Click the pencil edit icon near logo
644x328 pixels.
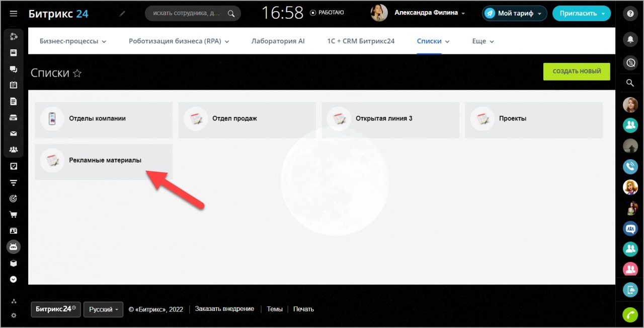122,14
